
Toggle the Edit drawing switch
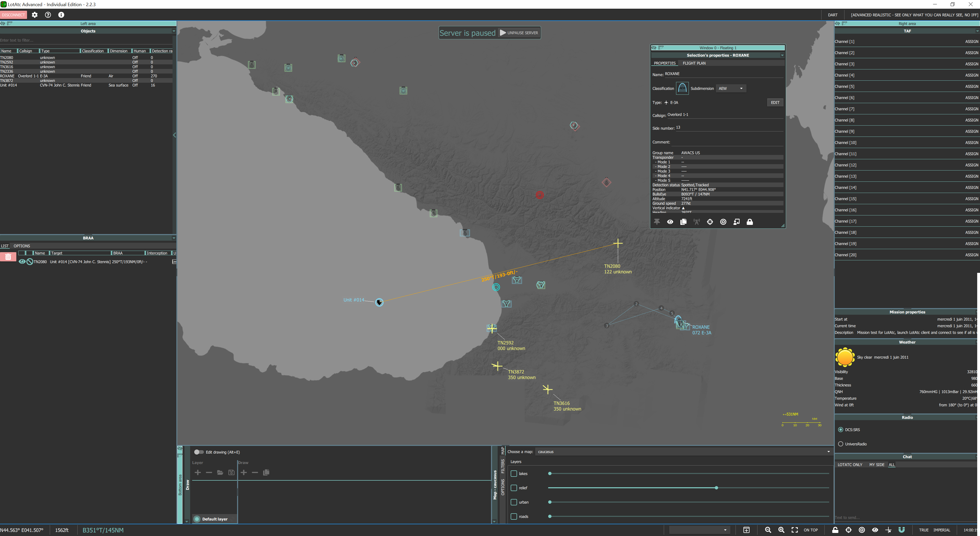point(199,452)
